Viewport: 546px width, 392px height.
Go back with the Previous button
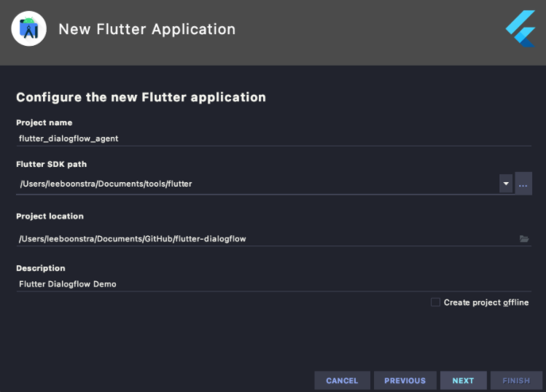pyautogui.click(x=405, y=380)
